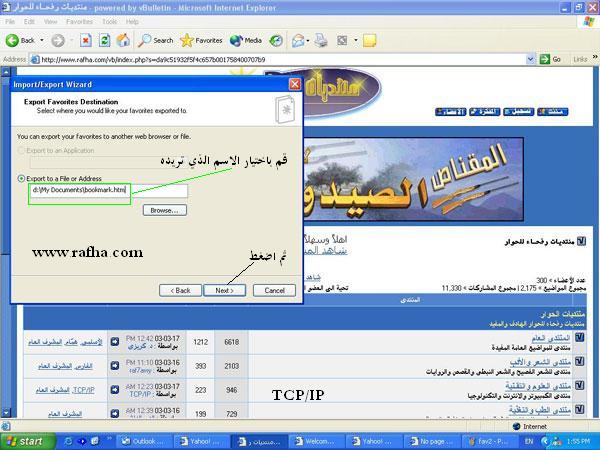Click the Browse... button in the wizard
The height and width of the screenshot is (450, 600).
165,210
